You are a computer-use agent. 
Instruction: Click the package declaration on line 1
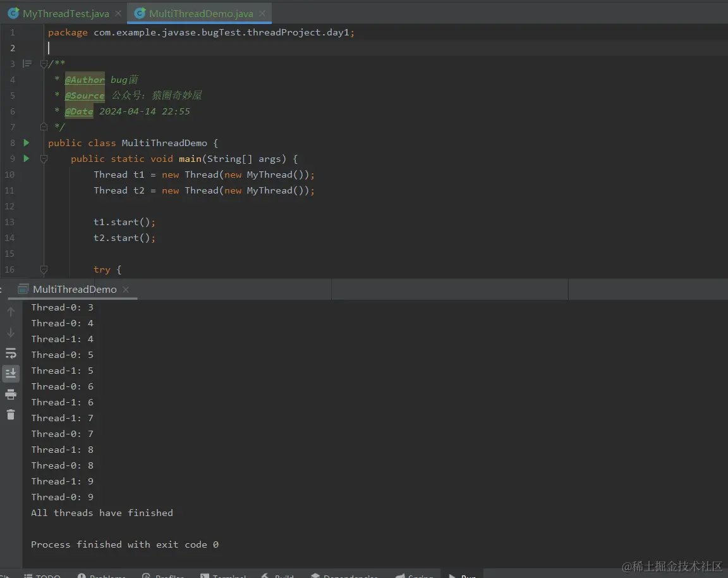pyautogui.click(x=201, y=32)
